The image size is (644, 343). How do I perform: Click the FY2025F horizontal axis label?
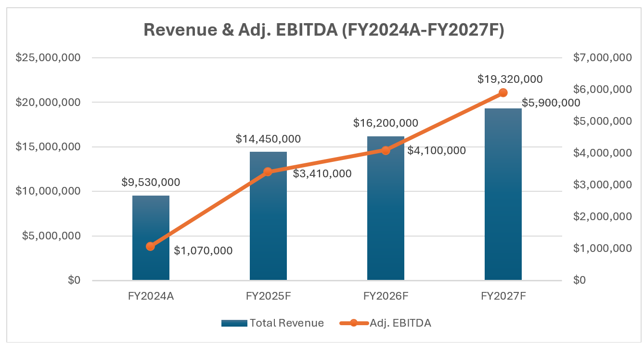pos(268,296)
